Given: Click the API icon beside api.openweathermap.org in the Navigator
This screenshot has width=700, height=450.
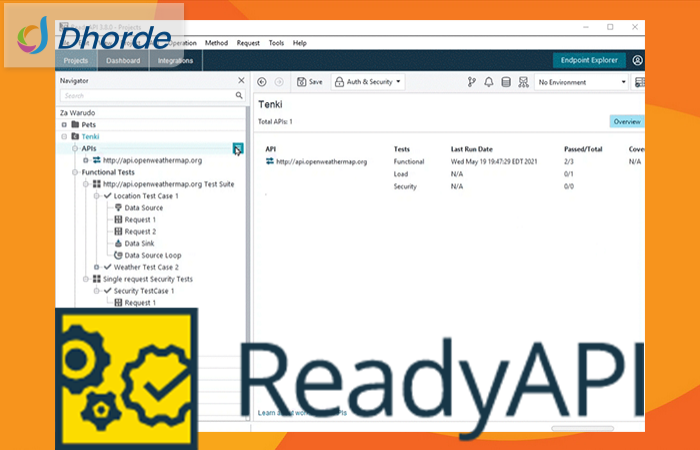Looking at the screenshot, I should tap(96, 160).
